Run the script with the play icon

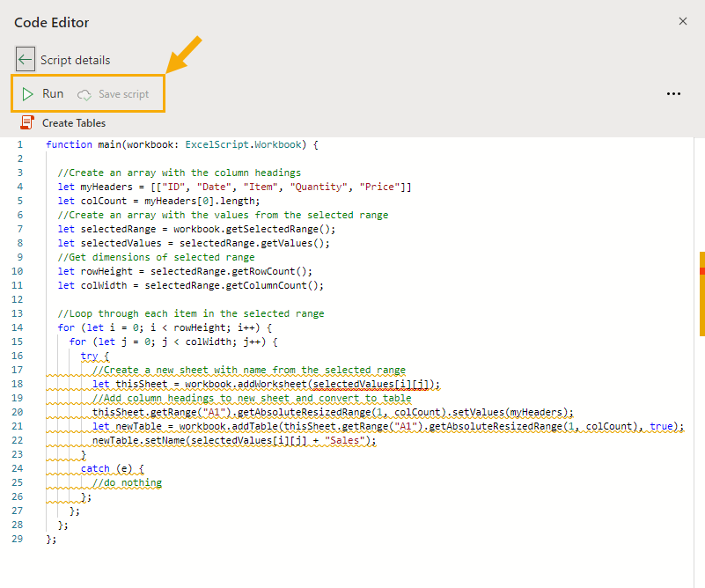click(27, 94)
